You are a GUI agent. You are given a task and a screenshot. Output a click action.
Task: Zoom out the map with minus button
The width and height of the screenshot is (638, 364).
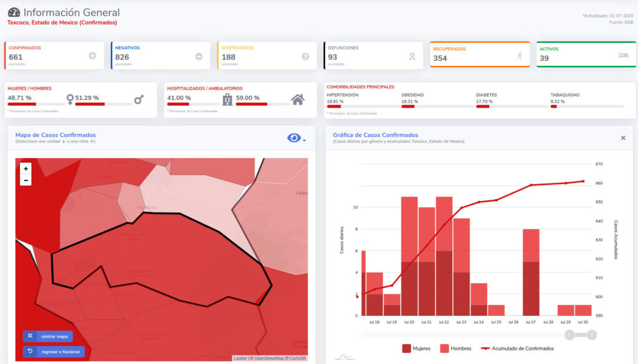(x=26, y=180)
